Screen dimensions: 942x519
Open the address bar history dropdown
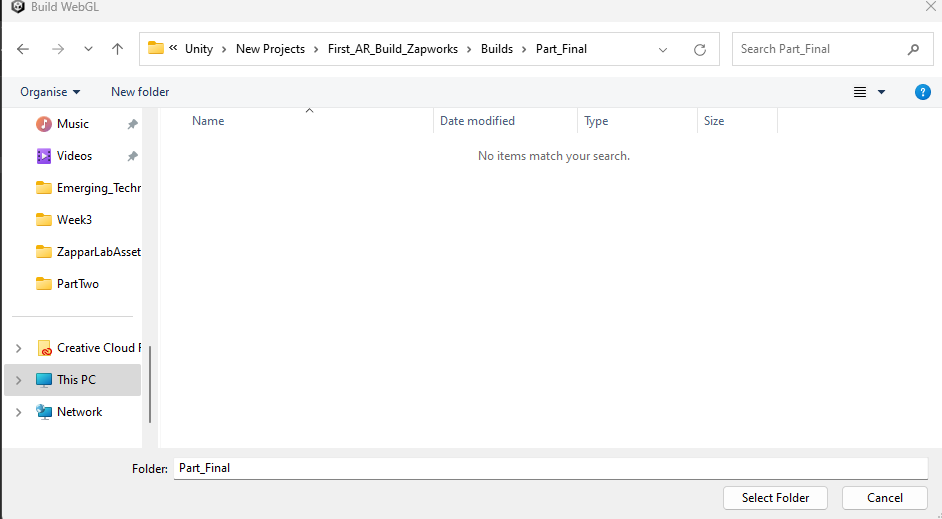point(663,49)
